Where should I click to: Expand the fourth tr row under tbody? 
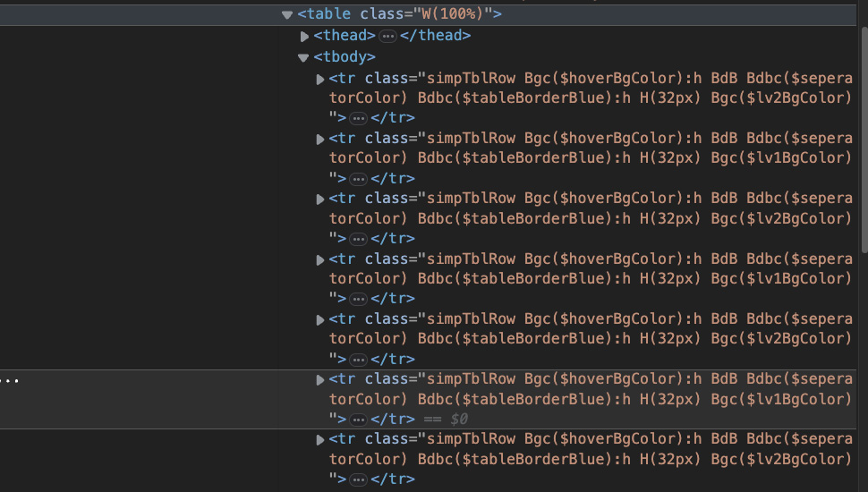[320, 259]
